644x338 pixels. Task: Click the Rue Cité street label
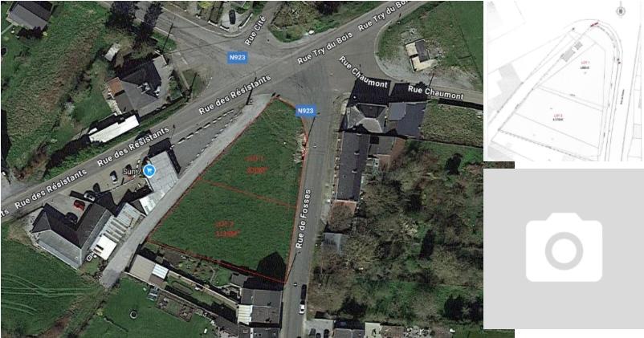(x=255, y=30)
